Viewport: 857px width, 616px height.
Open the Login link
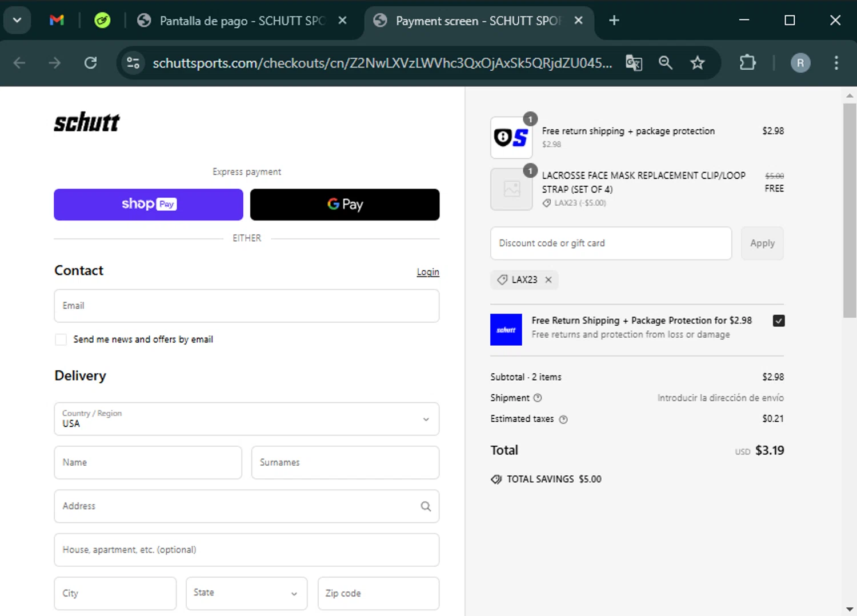(428, 272)
